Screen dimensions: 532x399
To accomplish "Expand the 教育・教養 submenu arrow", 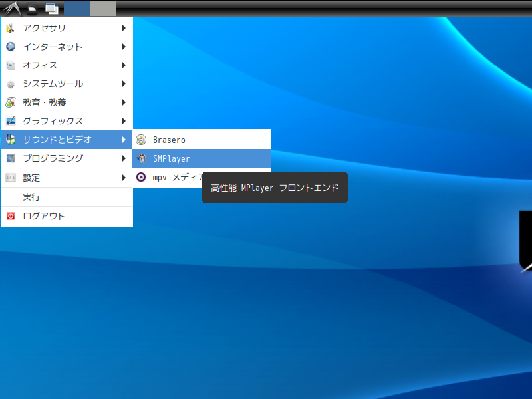I will (124, 102).
